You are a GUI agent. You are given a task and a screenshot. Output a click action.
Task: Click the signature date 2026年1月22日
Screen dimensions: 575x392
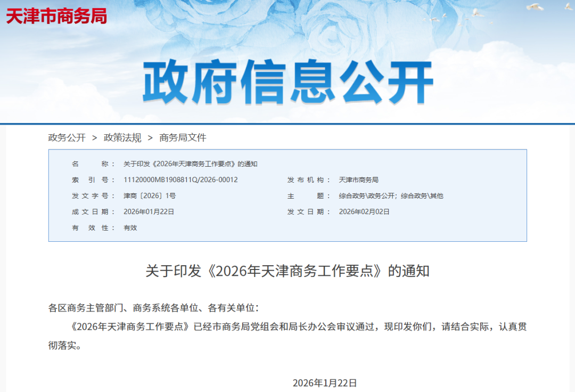(325, 381)
